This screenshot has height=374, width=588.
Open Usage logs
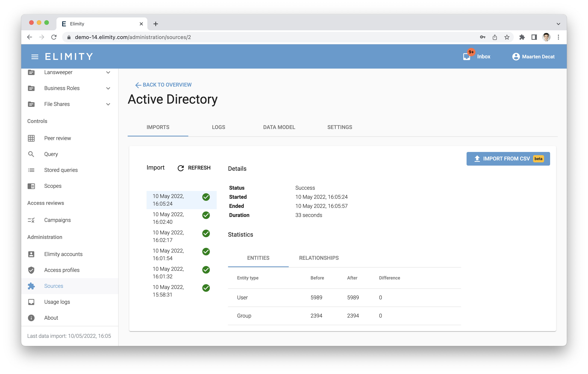click(57, 302)
